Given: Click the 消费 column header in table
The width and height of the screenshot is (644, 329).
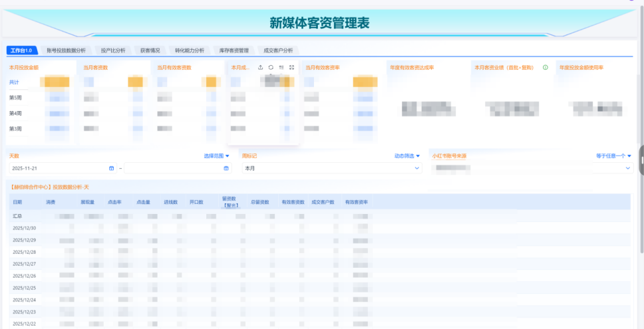Looking at the screenshot, I should [x=51, y=201].
